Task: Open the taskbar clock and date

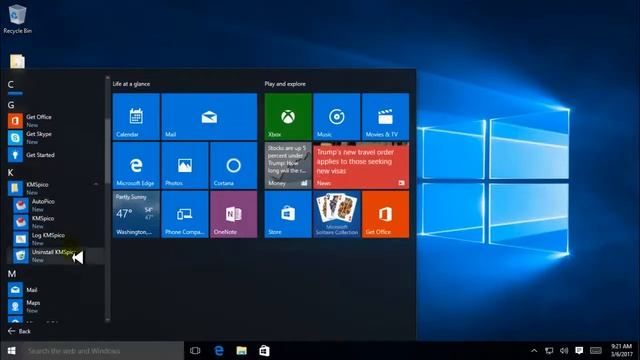Action: tap(621, 351)
